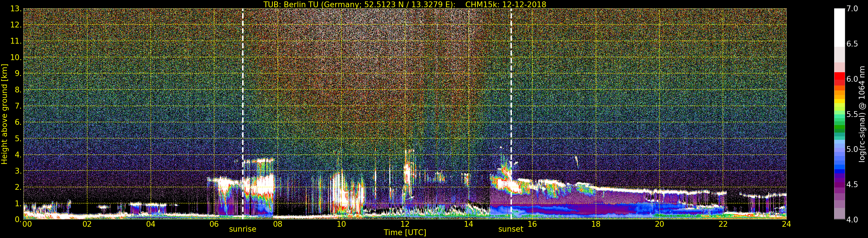Click the 'Time [UTC]' axis label

click(405, 233)
